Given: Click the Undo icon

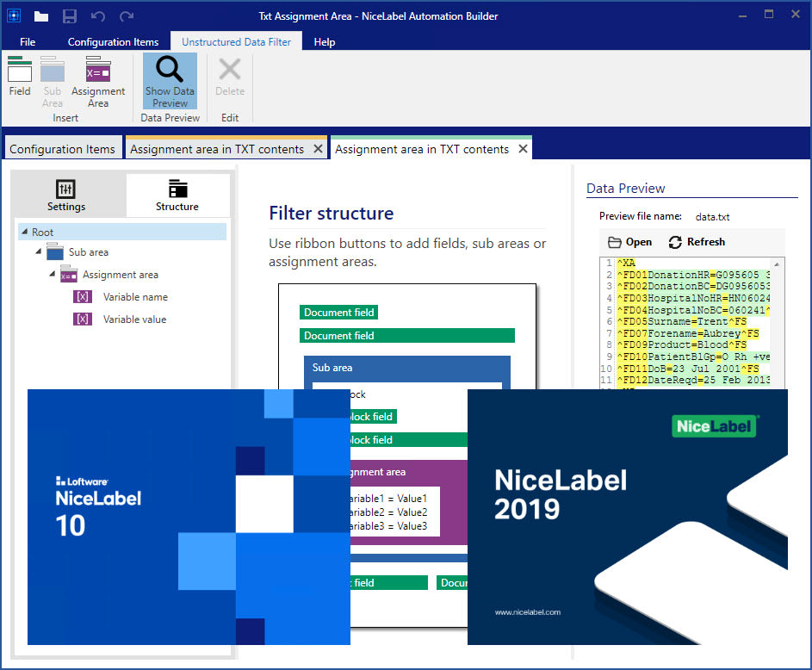Looking at the screenshot, I should tap(100, 15).
